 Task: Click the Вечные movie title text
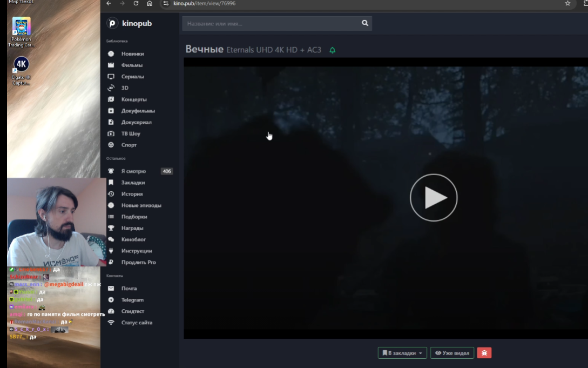(x=205, y=49)
